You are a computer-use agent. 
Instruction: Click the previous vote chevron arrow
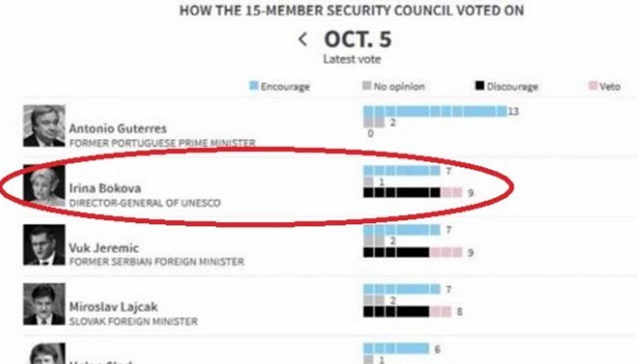pos(303,39)
